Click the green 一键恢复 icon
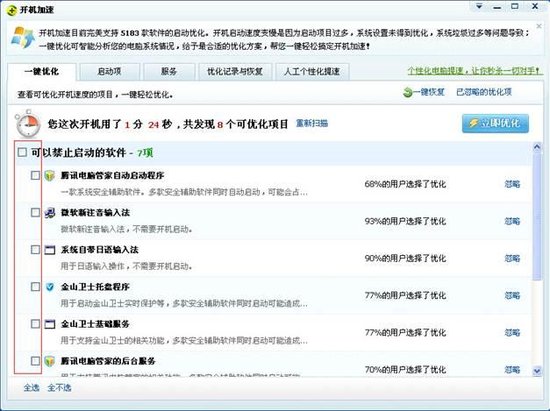 point(407,92)
